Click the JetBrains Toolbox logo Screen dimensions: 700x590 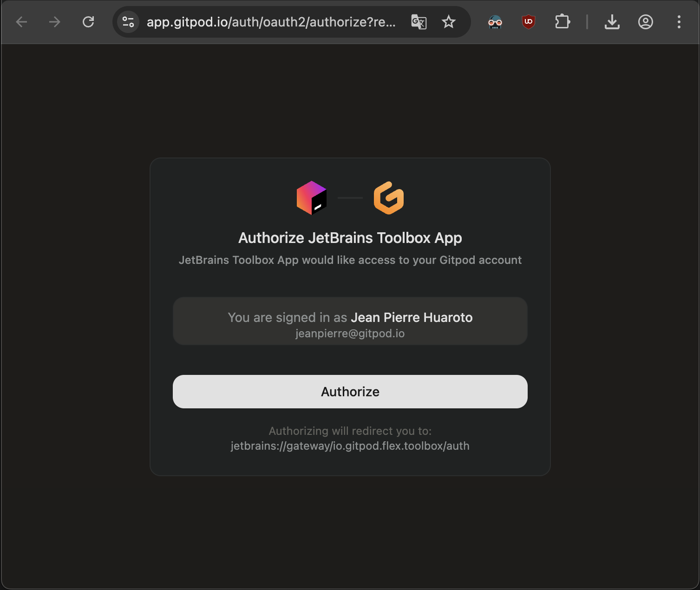tap(312, 198)
